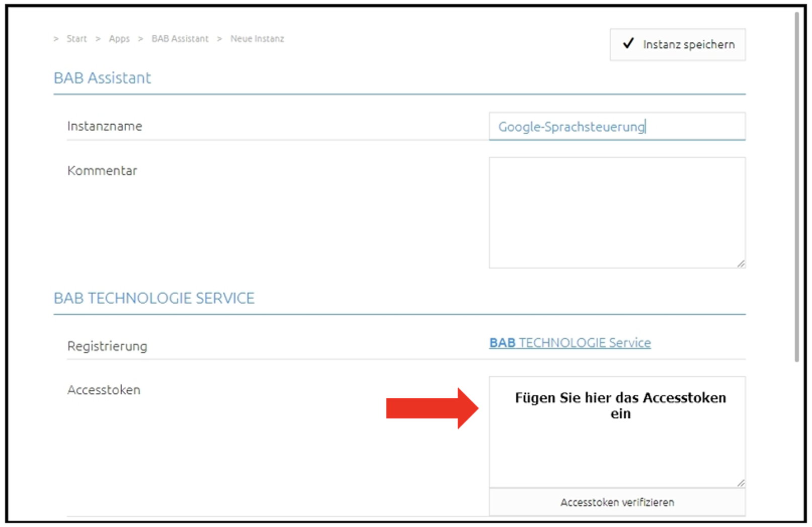Go to Start breadcrumb

(x=76, y=39)
